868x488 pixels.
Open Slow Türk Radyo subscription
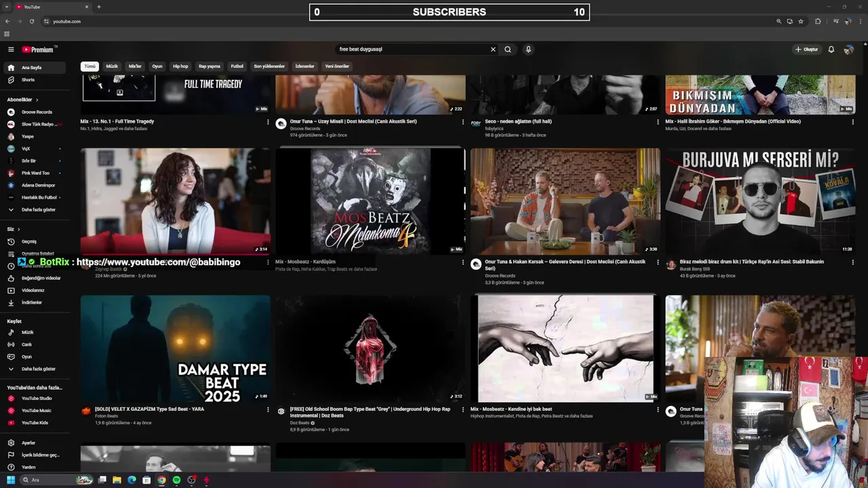tap(35, 124)
